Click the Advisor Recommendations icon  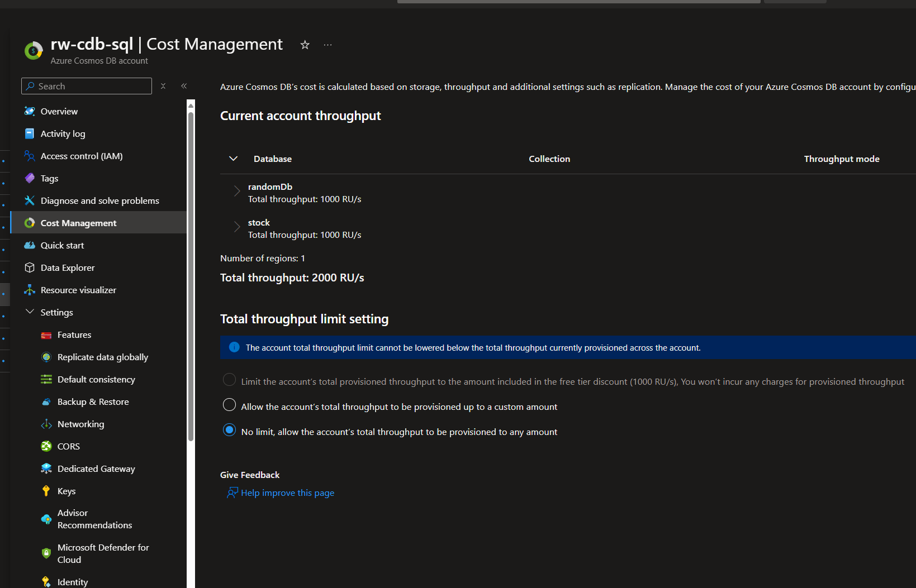[46, 519]
